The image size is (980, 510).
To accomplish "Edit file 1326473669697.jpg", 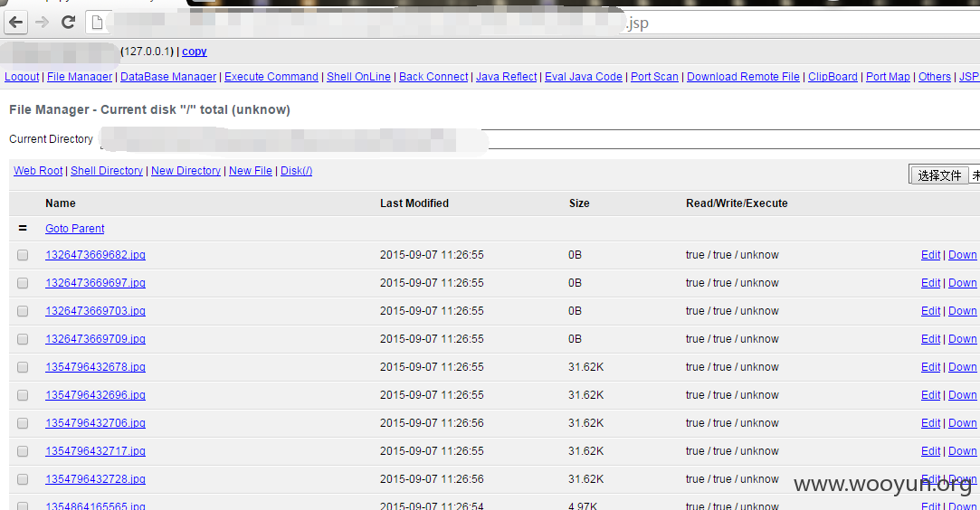I will (x=930, y=283).
